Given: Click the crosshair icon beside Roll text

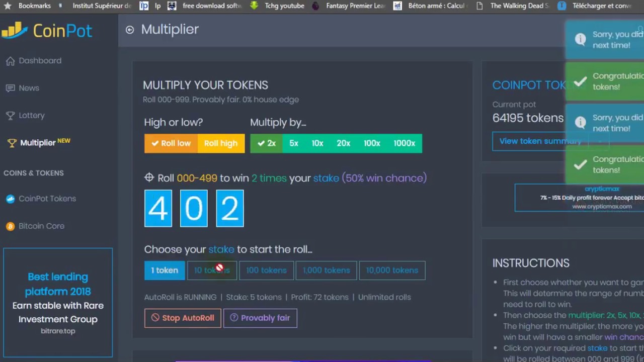Looking at the screenshot, I should pyautogui.click(x=149, y=177).
